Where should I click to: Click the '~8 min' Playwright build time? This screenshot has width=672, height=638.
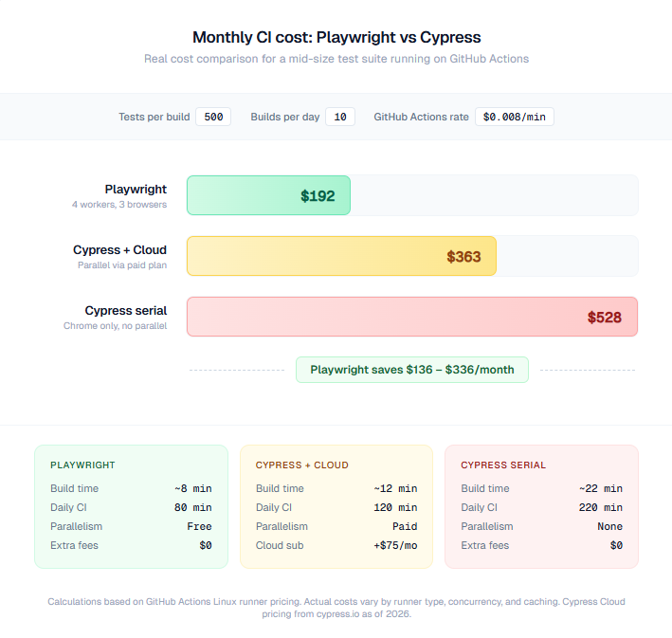tap(193, 488)
